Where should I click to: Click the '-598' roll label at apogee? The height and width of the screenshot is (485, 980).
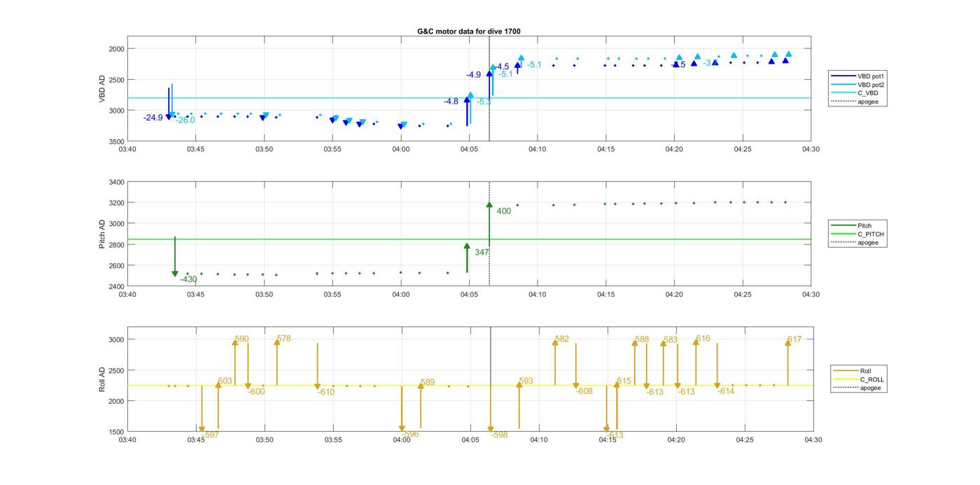click(499, 435)
